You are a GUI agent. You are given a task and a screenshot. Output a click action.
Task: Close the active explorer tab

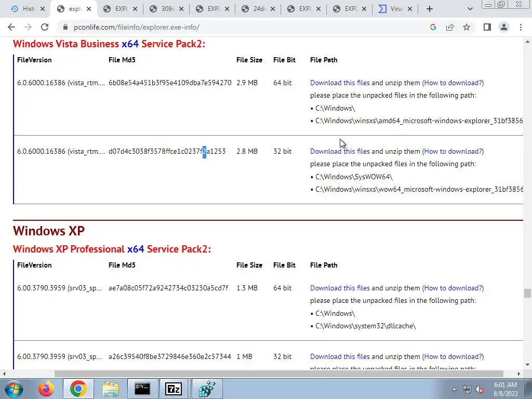[x=89, y=9]
